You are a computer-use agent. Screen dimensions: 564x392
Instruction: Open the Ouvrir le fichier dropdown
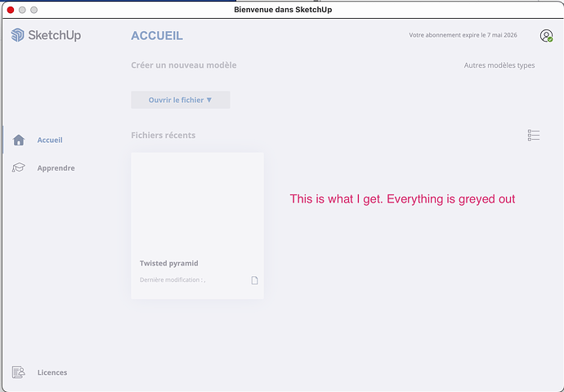point(181,100)
